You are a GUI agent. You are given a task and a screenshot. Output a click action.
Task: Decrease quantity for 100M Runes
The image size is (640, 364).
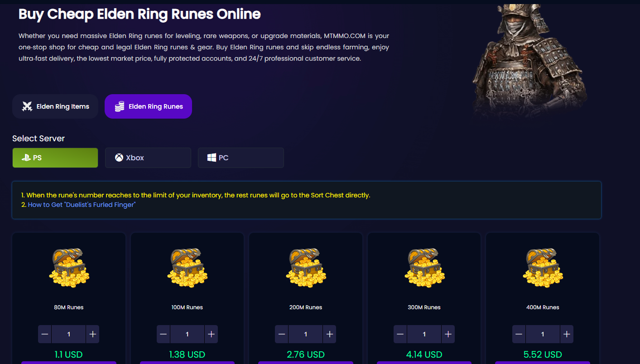(x=164, y=334)
